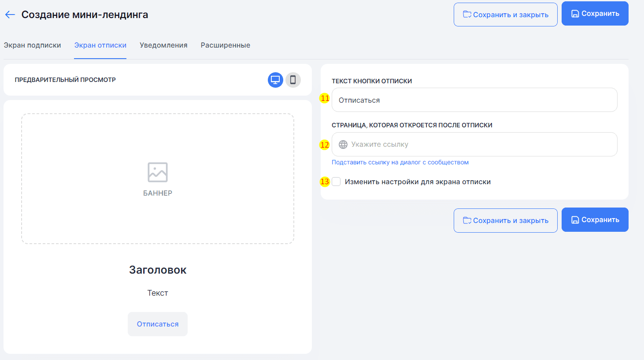Select the 'Заголовок' heading in preview
The width and height of the screenshot is (644, 360).
pyautogui.click(x=158, y=270)
